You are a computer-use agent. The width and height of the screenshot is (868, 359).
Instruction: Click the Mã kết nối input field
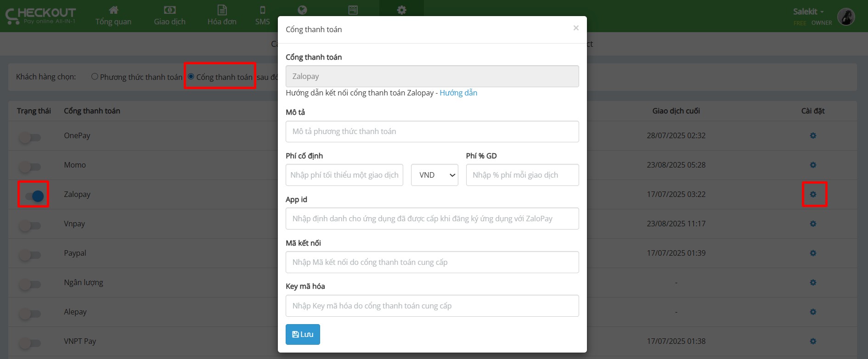tap(432, 262)
